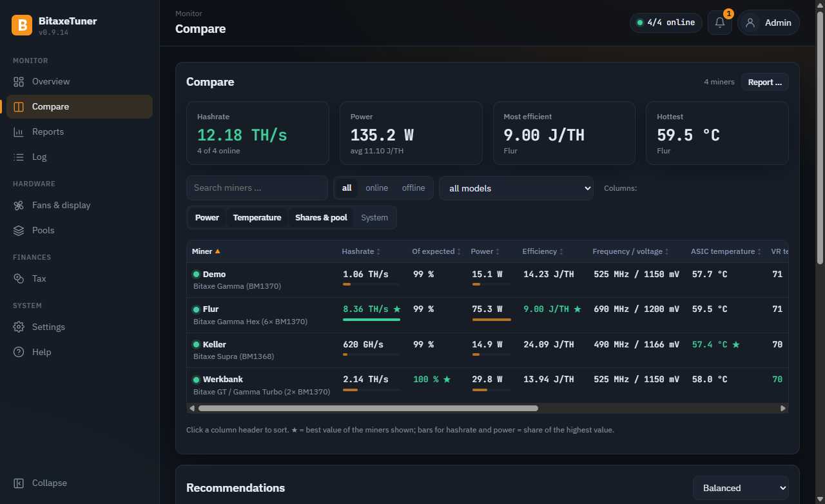This screenshot has height=504, width=825.
Task: Click the Report ... button
Action: (x=764, y=82)
